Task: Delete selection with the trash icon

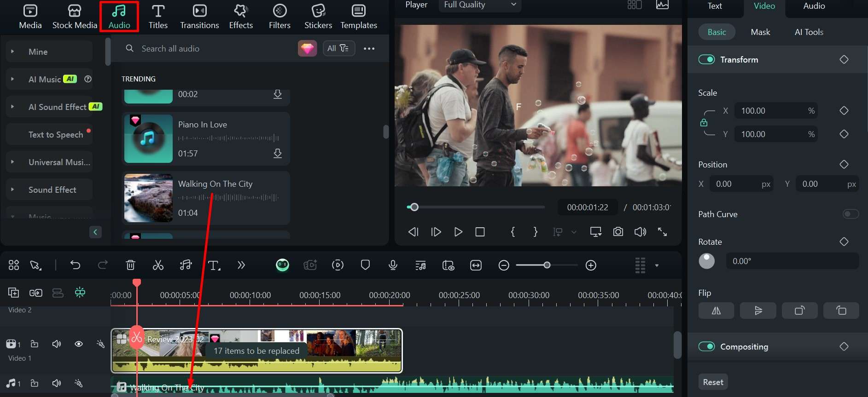Action: tap(130, 265)
